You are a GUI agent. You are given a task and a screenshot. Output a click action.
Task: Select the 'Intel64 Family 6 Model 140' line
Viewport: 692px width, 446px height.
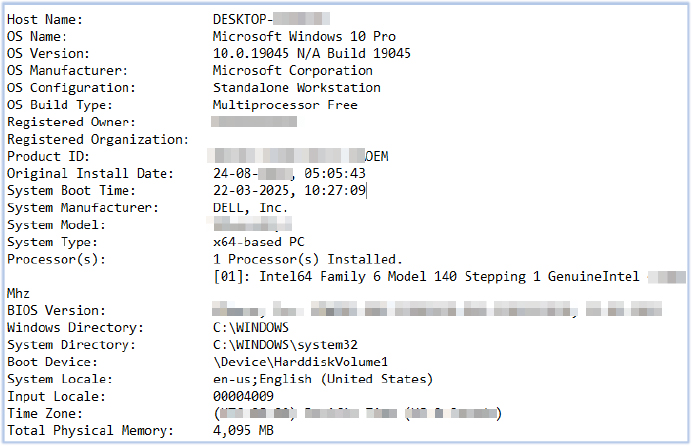pyautogui.click(x=426, y=277)
